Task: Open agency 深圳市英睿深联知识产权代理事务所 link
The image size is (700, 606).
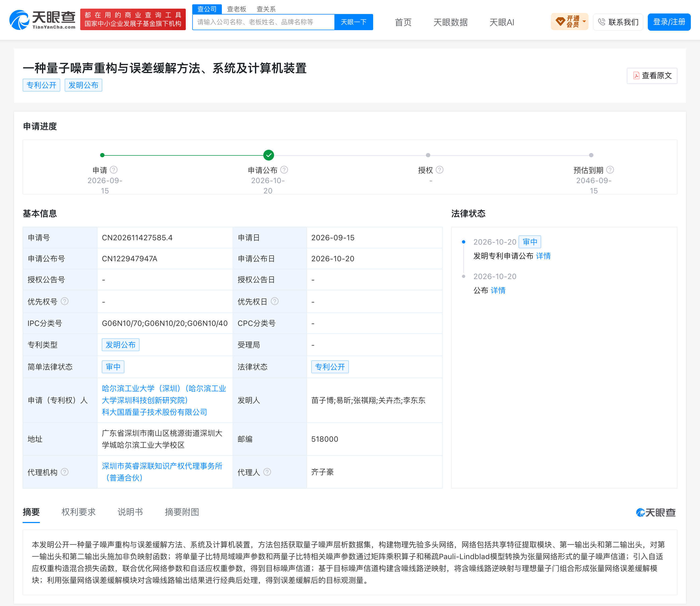Action: 162,472
